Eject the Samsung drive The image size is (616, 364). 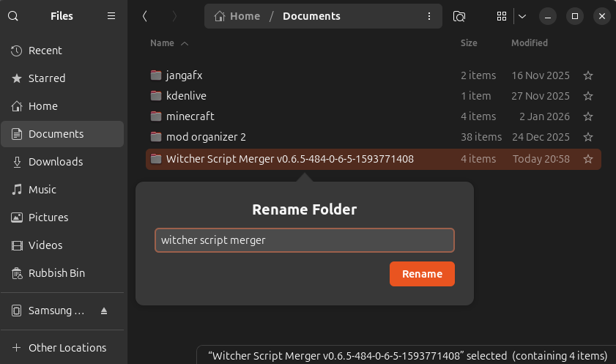pos(104,311)
